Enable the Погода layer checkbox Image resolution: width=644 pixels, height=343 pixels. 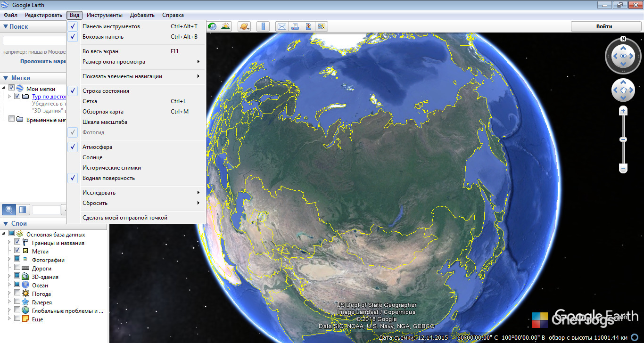tap(17, 293)
